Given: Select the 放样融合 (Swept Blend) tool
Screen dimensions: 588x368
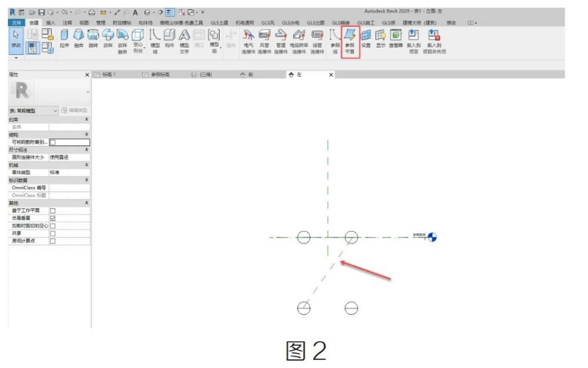Looking at the screenshot, I should [x=122, y=41].
